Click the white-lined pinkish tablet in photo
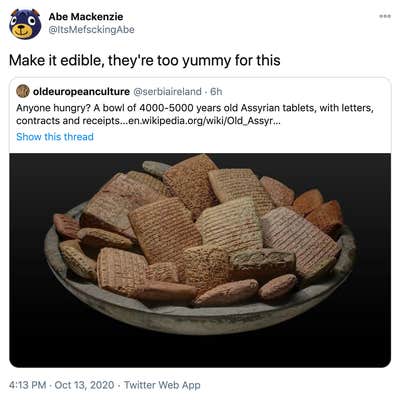This screenshot has height=400, width=401. pos(299,241)
